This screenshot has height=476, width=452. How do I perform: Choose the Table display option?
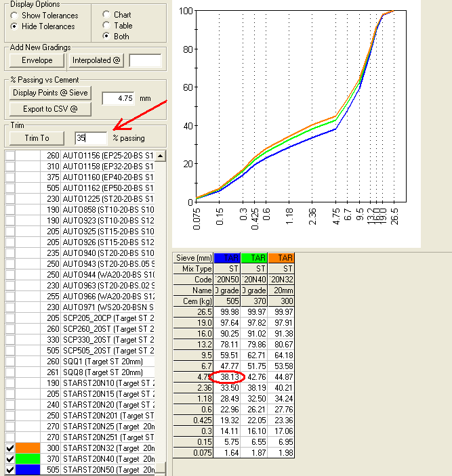[106, 25]
